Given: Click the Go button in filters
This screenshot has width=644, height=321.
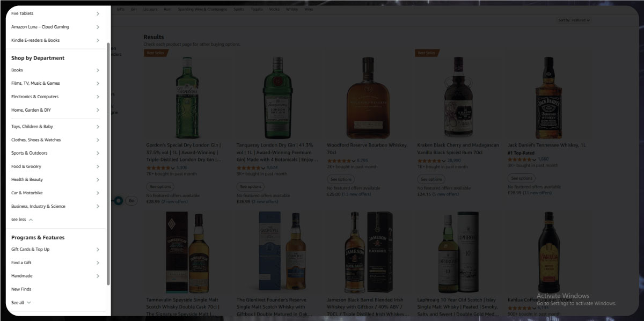Looking at the screenshot, I should (131, 201).
